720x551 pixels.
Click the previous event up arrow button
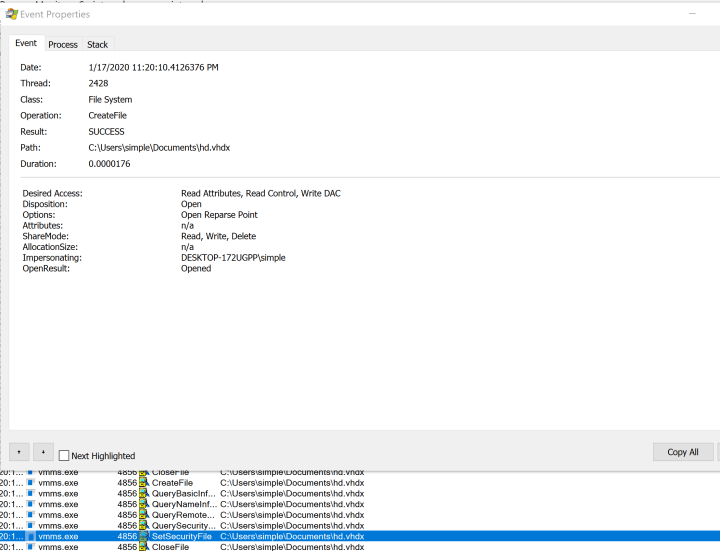pos(19,453)
